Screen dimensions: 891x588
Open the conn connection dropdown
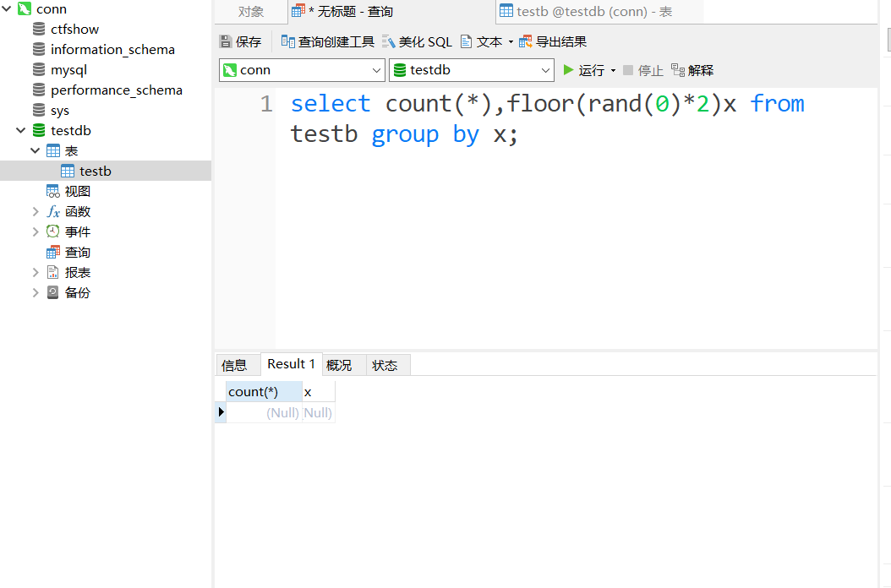(376, 70)
